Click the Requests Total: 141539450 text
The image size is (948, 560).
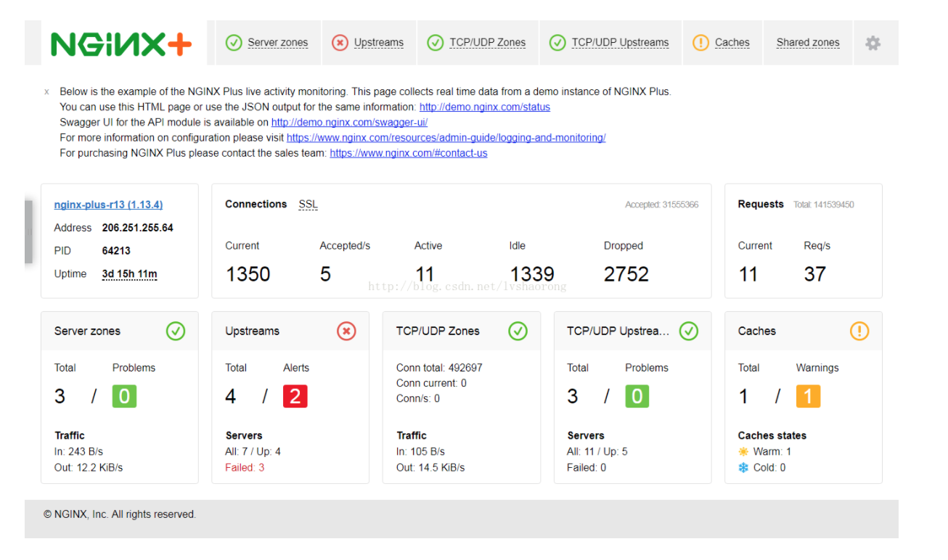pyautogui.click(x=823, y=205)
